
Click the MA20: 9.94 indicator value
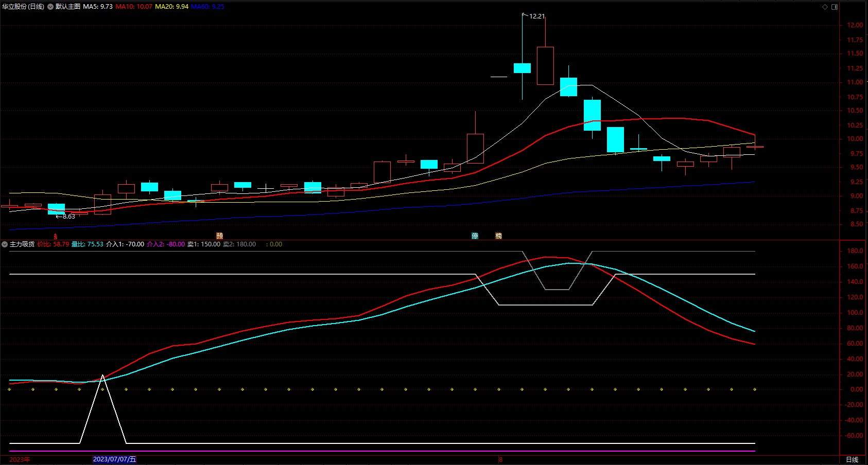[172, 7]
